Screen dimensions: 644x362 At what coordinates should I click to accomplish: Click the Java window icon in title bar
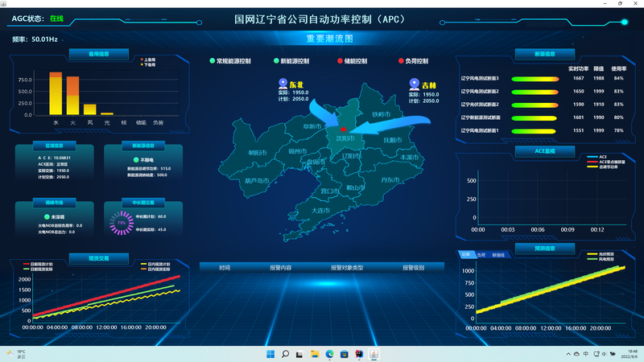coord(4,3)
